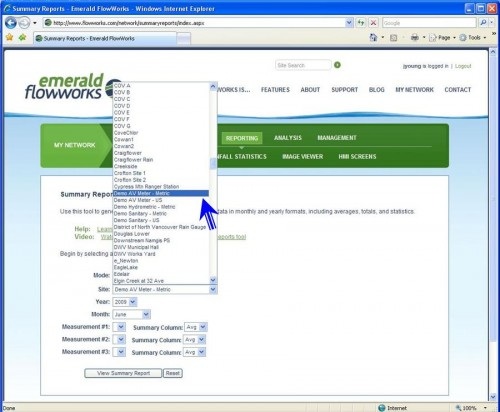The height and width of the screenshot is (412, 500).
Task: Select the MANAGEMENT tab in green bar
Action: click(x=337, y=138)
